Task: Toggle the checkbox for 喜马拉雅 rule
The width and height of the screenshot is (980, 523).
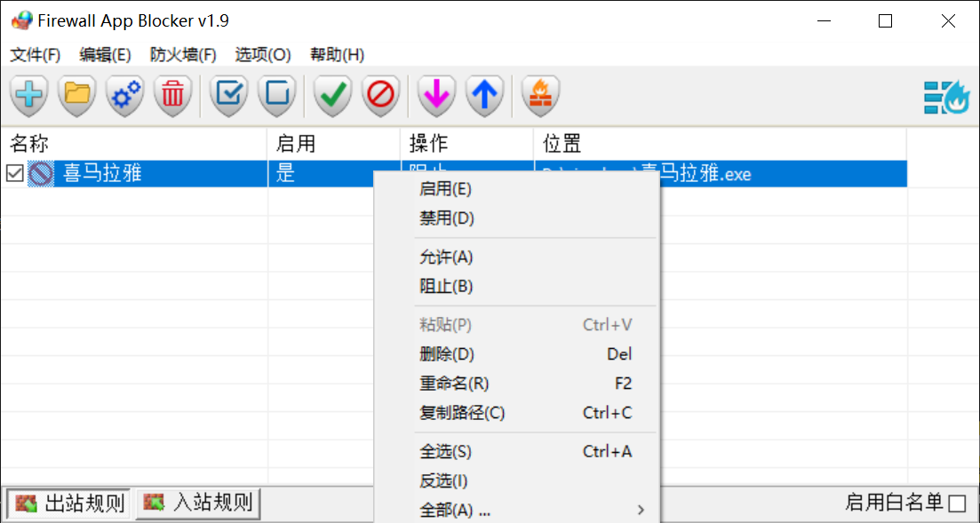Action: point(15,173)
